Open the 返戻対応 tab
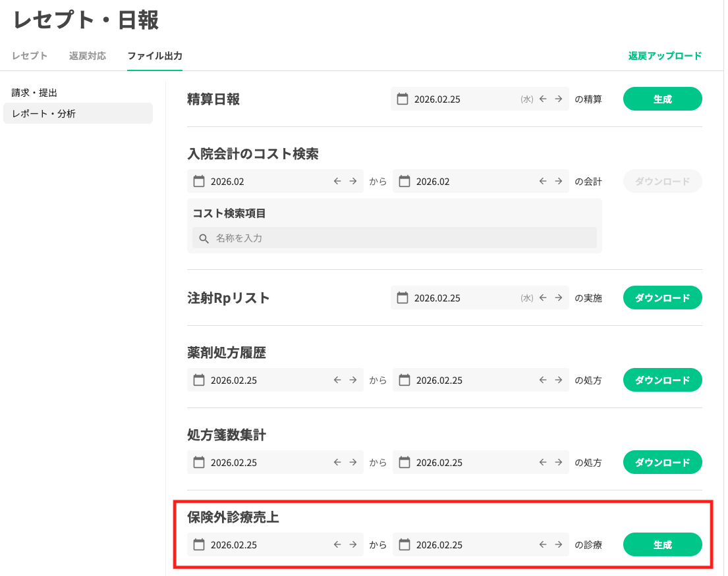 (88, 56)
